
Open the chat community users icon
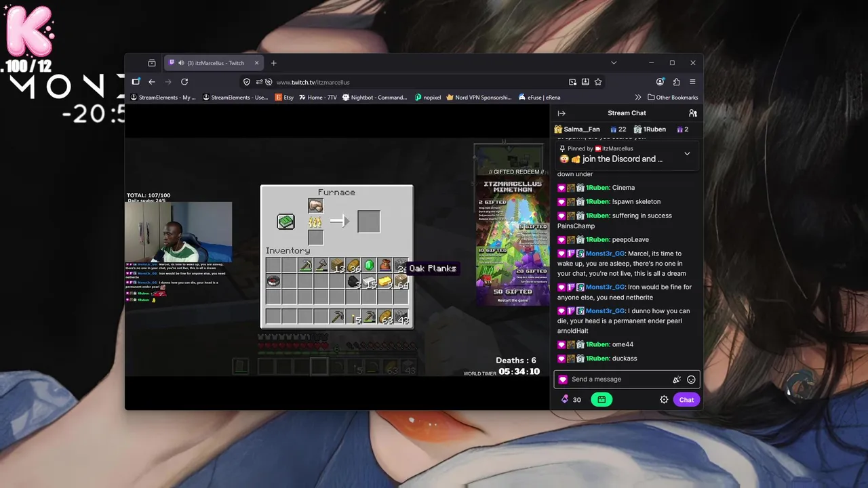pyautogui.click(x=692, y=113)
